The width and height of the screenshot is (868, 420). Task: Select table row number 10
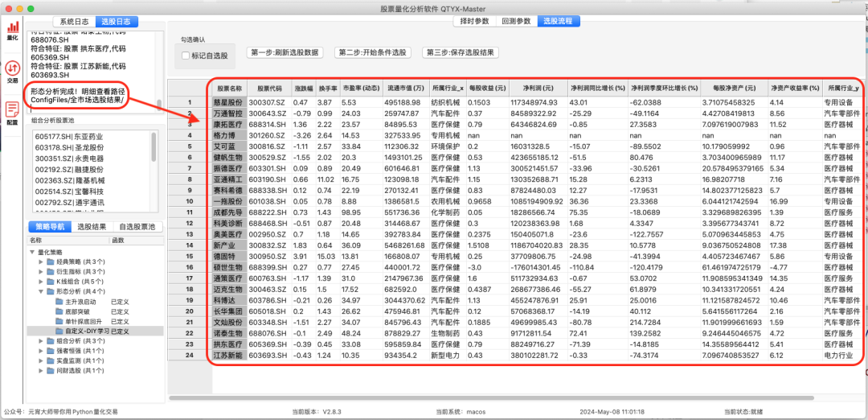190,201
